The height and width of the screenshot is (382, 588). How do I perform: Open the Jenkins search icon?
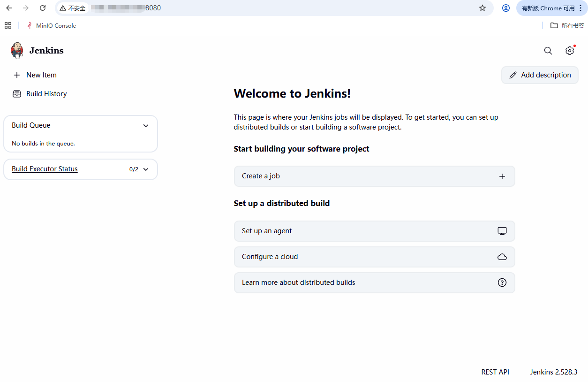548,51
